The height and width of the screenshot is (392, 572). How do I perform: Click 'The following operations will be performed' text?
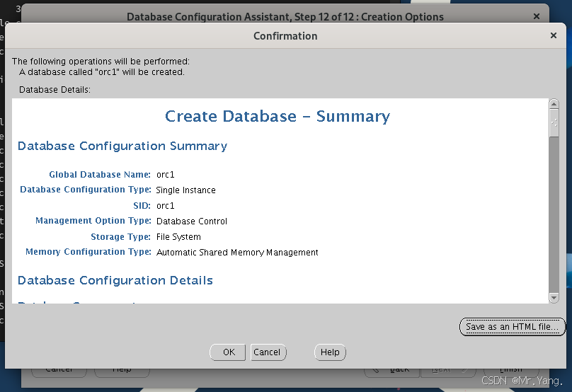pyautogui.click(x=101, y=62)
